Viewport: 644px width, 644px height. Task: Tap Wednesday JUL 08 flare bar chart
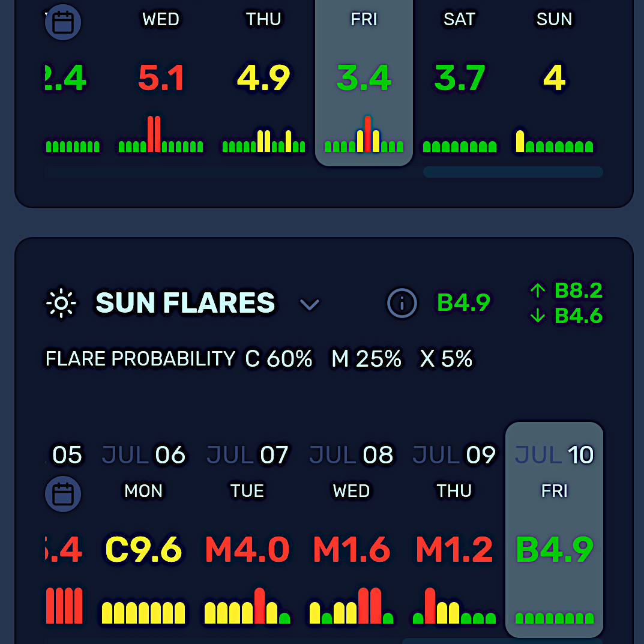point(351,606)
